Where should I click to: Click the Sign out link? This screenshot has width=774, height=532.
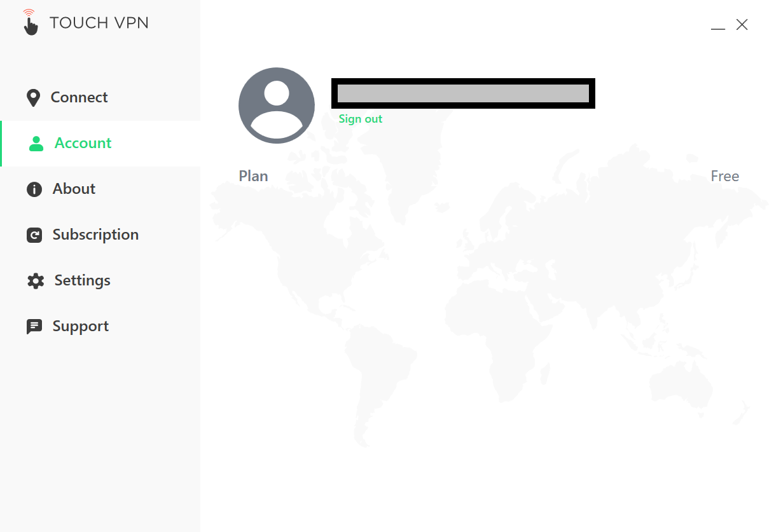361,119
